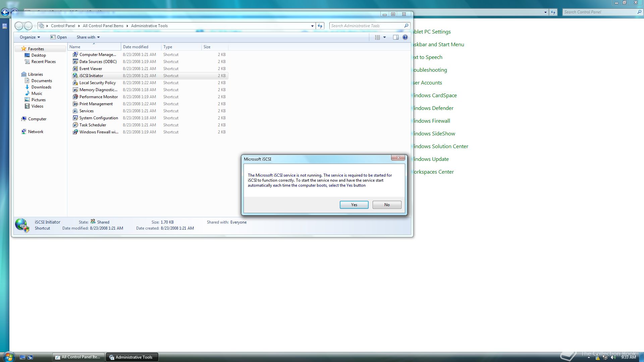This screenshot has width=644, height=362.
Task: Open the Share with dropdown
Action: 88,37
